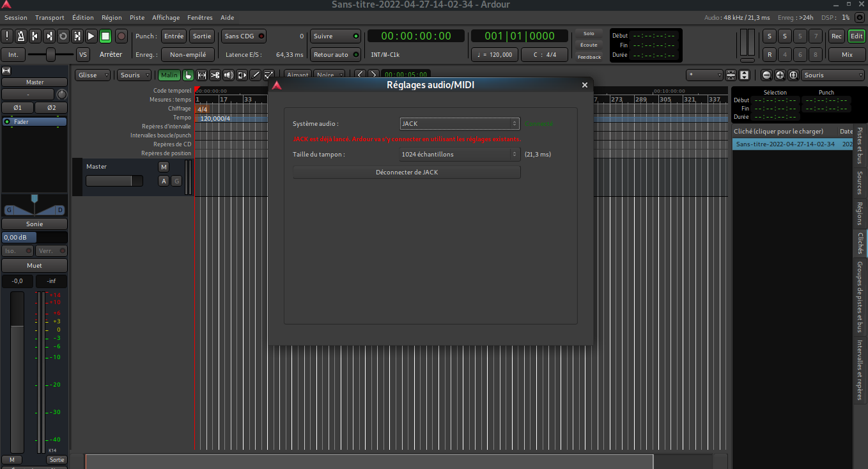Expand the Glisse edit mode dropdown

(93, 75)
